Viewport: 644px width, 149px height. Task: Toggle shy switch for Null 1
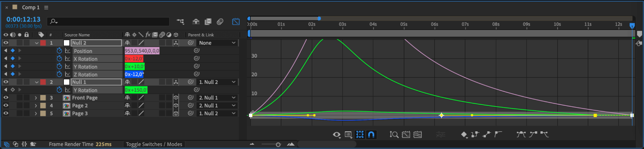128,82
